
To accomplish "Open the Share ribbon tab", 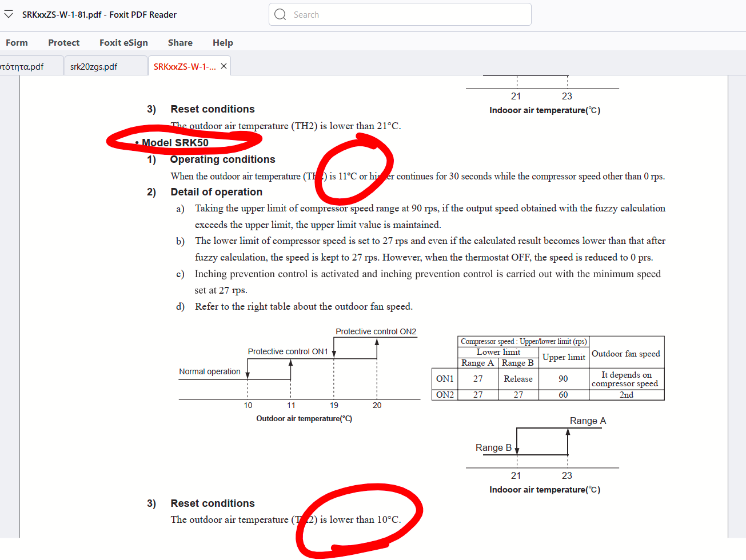I will pyautogui.click(x=180, y=42).
